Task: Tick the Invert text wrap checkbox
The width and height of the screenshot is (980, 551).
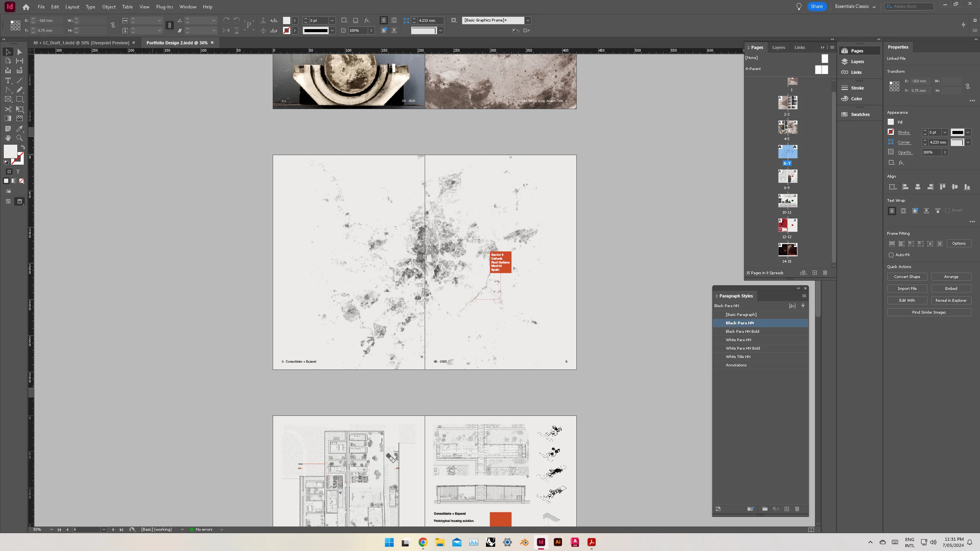Action: pos(947,210)
